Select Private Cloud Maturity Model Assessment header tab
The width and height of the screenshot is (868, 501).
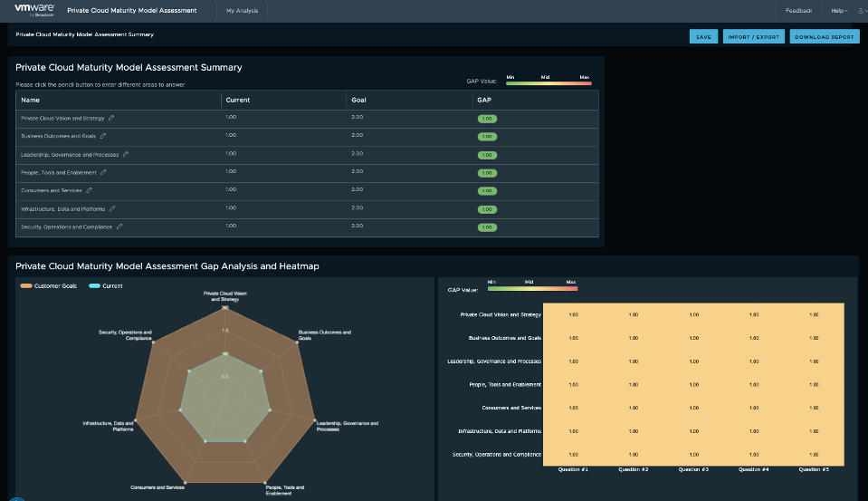tap(131, 11)
